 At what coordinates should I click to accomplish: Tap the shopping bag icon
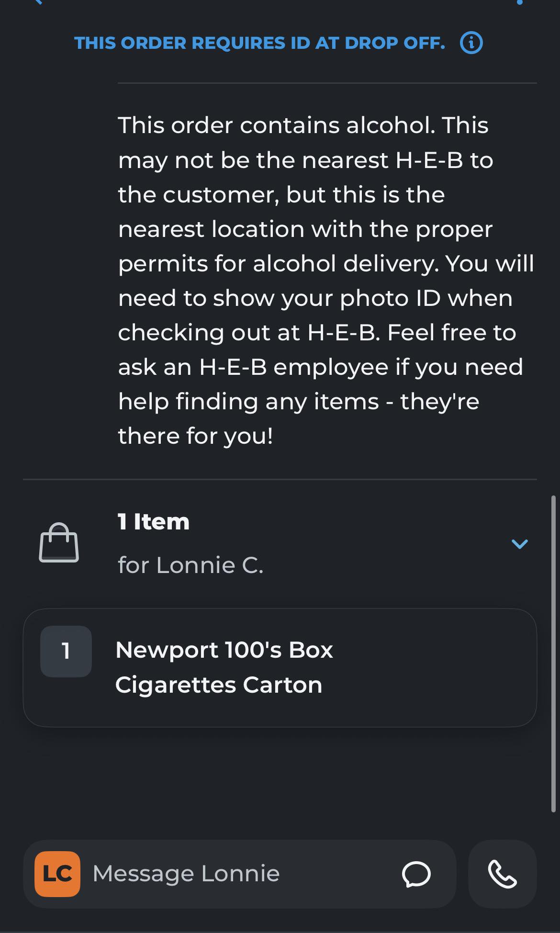59,542
